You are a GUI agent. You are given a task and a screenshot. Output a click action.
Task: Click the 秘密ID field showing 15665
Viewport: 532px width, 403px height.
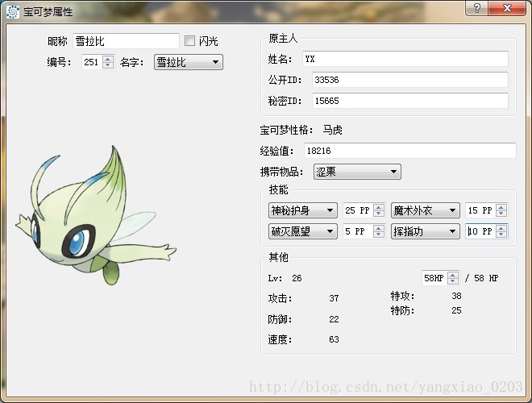tap(409, 101)
